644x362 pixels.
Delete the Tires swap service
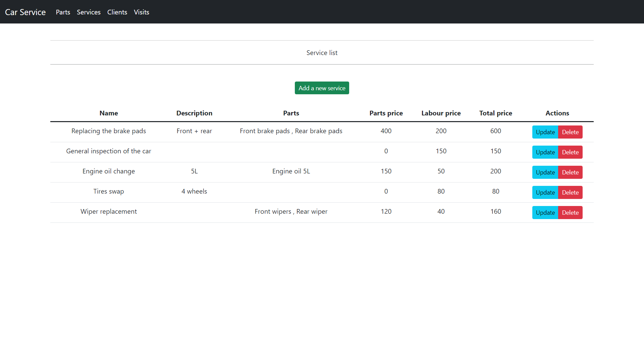[570, 192]
